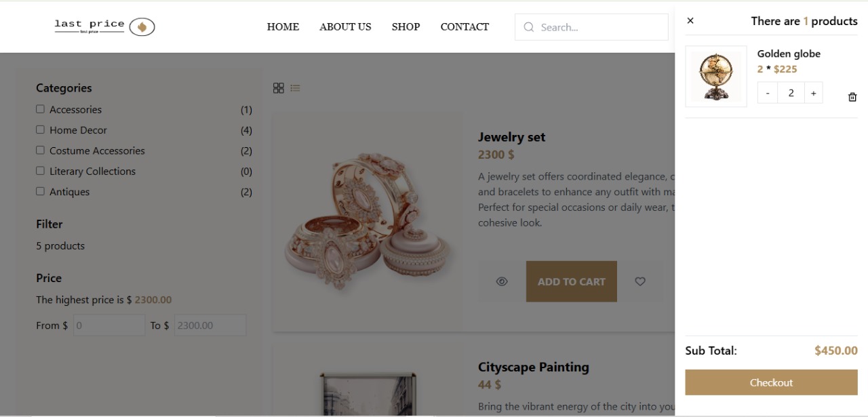
Task: Increase Golden globe quantity
Action: (813, 93)
